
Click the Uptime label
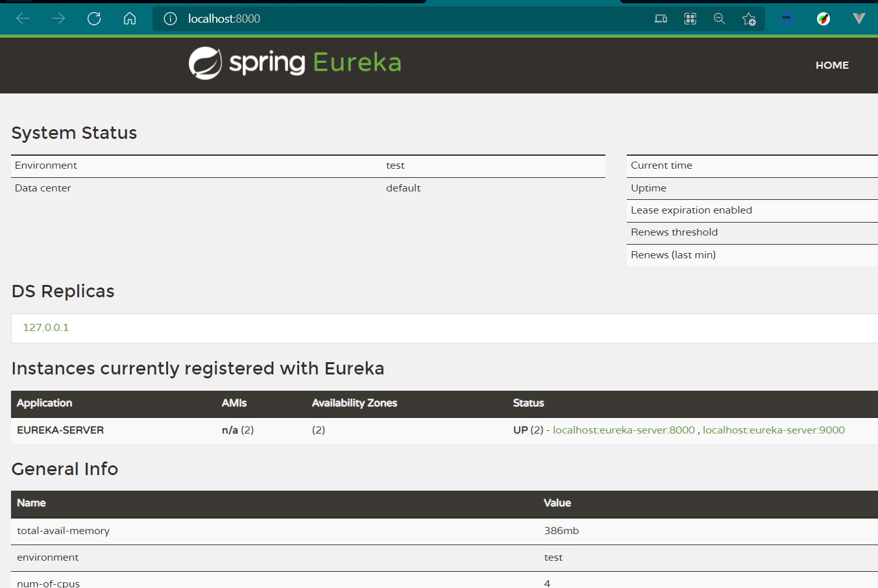pyautogui.click(x=648, y=188)
